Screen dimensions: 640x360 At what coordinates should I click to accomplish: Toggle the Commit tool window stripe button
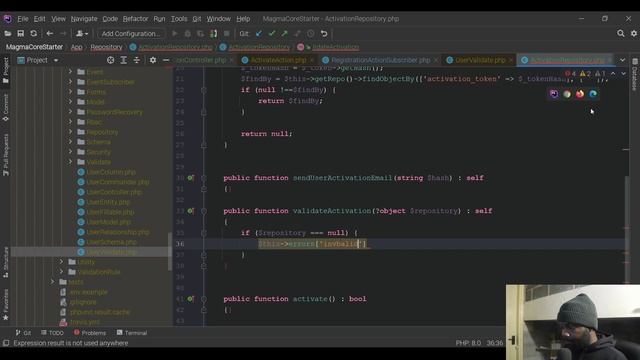(x=6, y=108)
